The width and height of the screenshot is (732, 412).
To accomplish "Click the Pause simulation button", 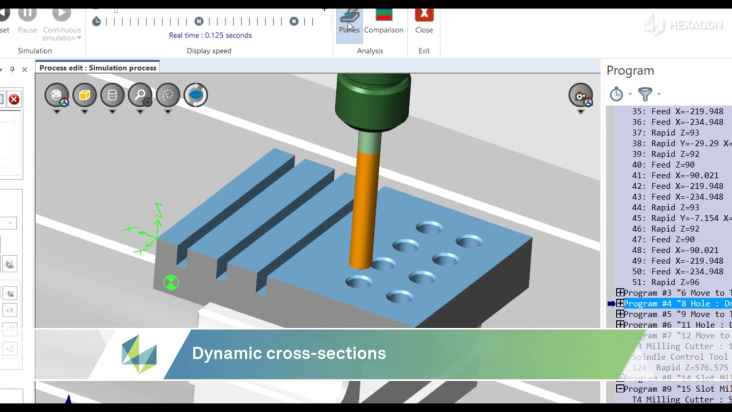I will (x=27, y=15).
